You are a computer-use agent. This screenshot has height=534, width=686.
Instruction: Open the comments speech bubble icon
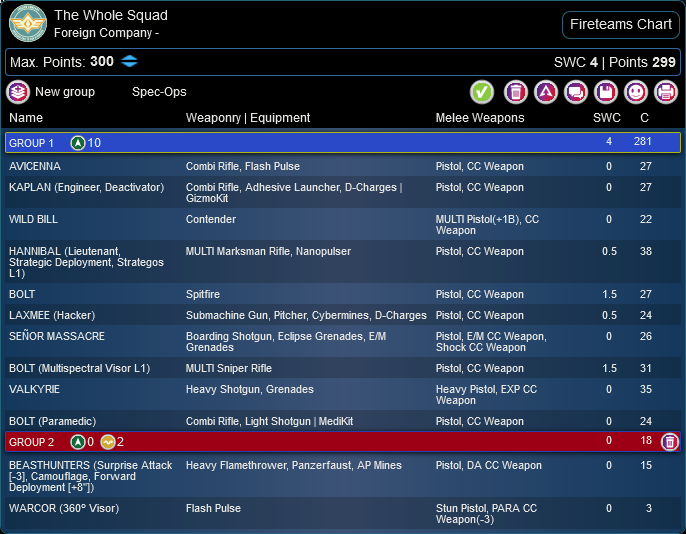[576, 92]
